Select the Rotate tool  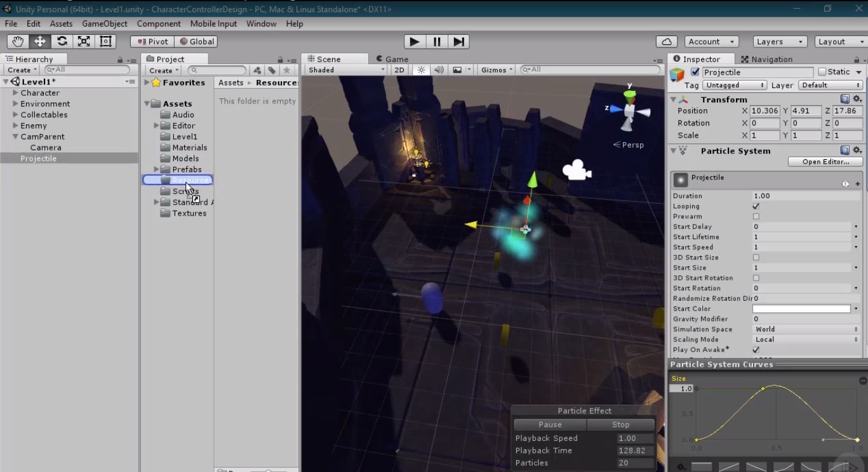click(x=62, y=41)
